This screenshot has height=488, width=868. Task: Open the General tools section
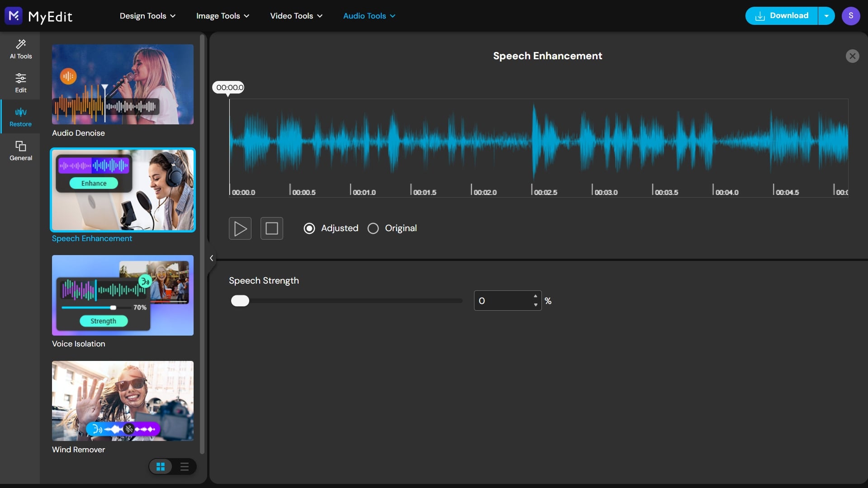[21, 150]
